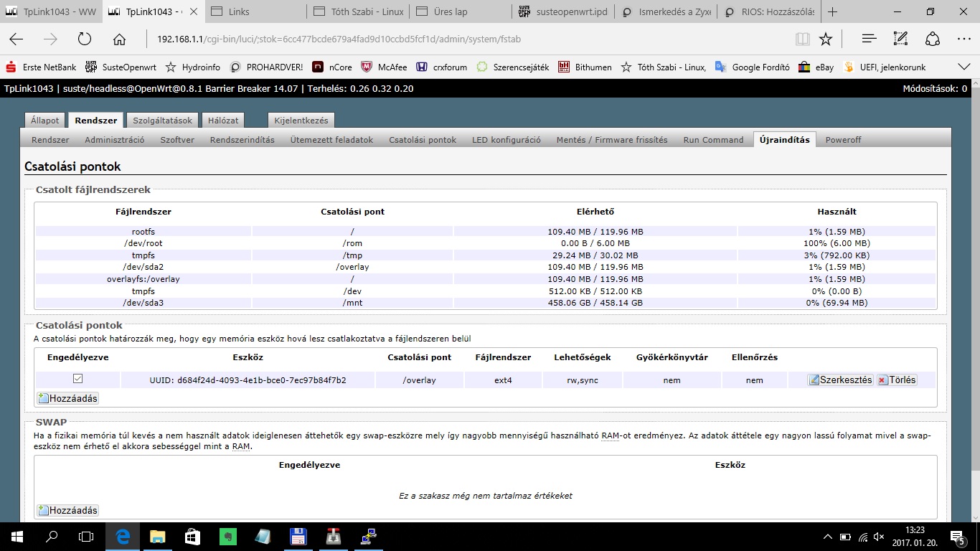Image resolution: width=980 pixels, height=551 pixels.
Task: Open a new browser tab
Action: tap(832, 12)
